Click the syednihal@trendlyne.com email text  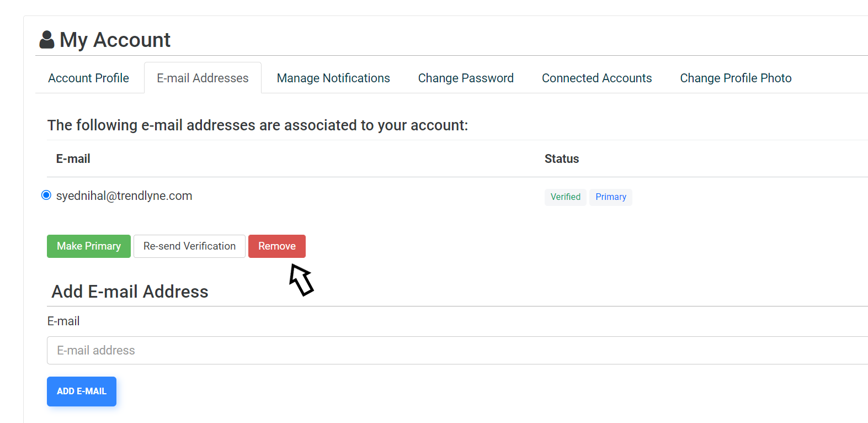pos(124,195)
